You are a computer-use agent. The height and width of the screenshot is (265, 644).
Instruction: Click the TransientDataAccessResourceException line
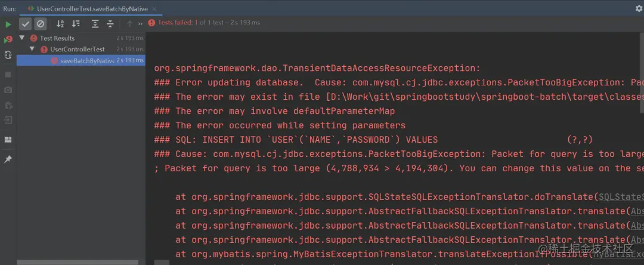click(x=317, y=68)
